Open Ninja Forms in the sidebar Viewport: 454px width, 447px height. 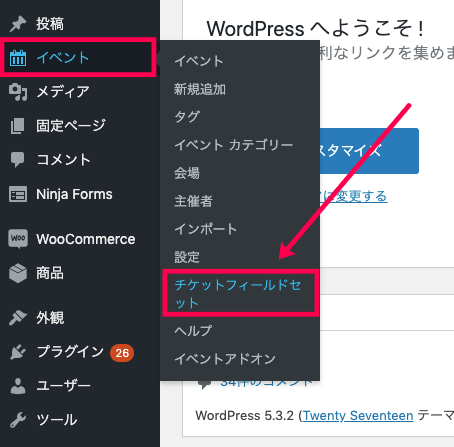[x=74, y=194]
